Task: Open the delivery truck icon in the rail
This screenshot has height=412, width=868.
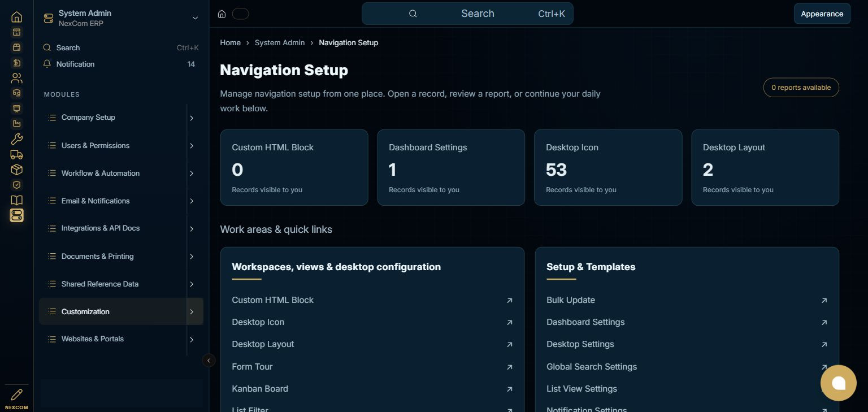Action: (x=16, y=154)
